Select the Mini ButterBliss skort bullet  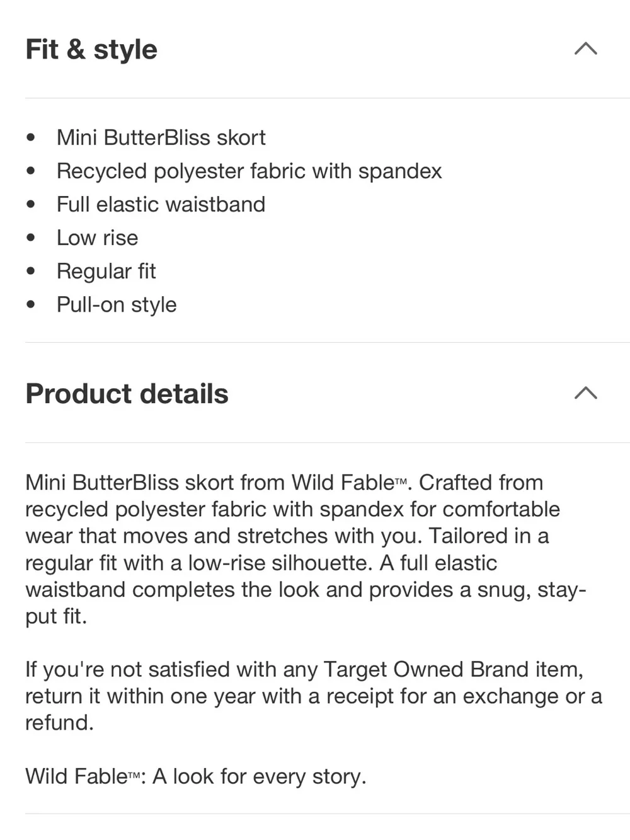click(161, 137)
